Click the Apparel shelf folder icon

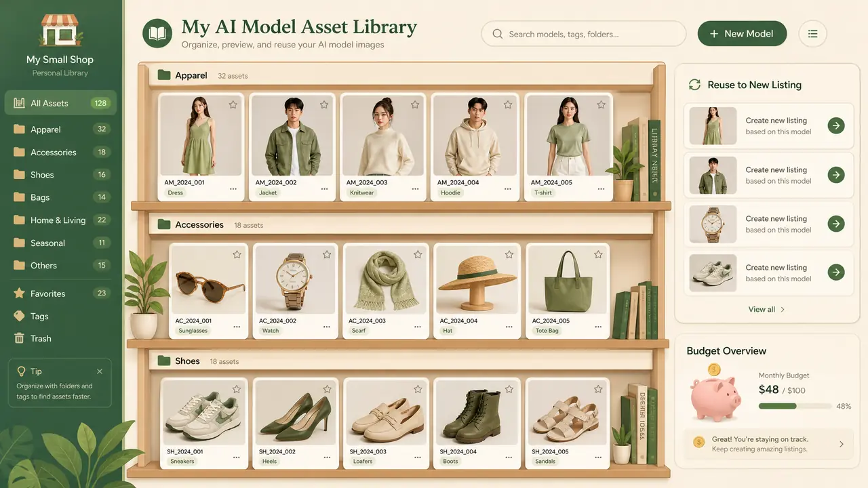click(164, 75)
